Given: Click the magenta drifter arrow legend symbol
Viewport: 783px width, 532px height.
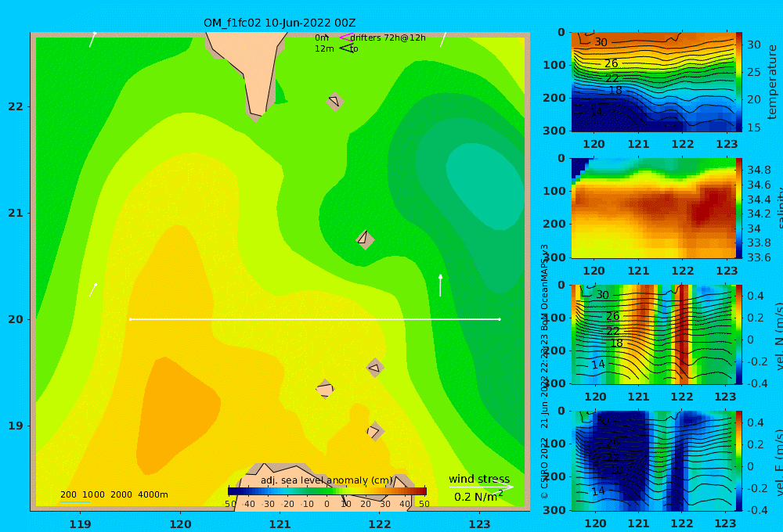Looking at the screenshot, I should 346,38.
